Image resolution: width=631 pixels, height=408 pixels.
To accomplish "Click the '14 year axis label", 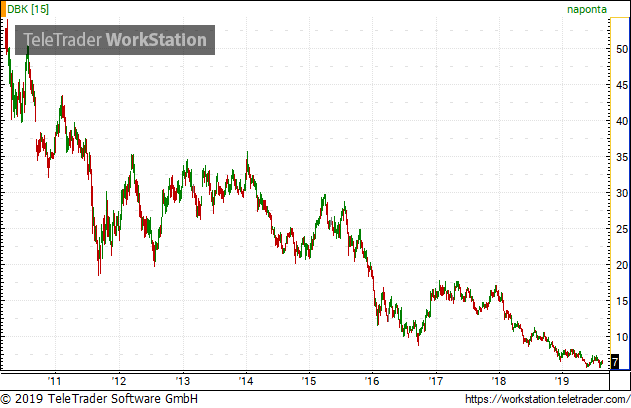I will pos(245,381).
